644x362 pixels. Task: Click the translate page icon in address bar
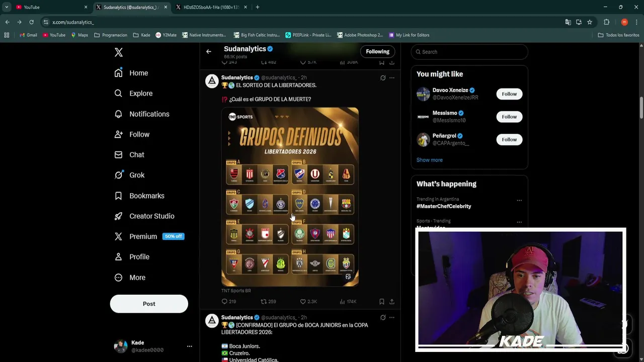[x=568, y=22]
